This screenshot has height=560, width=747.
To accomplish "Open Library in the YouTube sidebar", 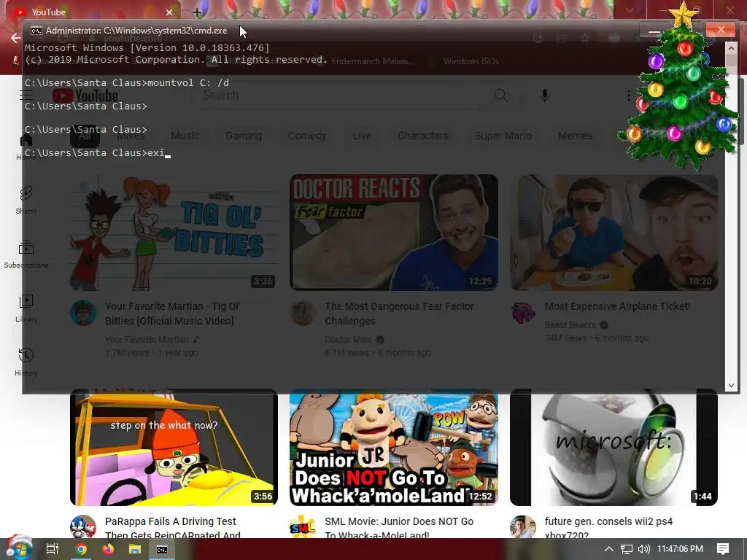I will pos(26,308).
